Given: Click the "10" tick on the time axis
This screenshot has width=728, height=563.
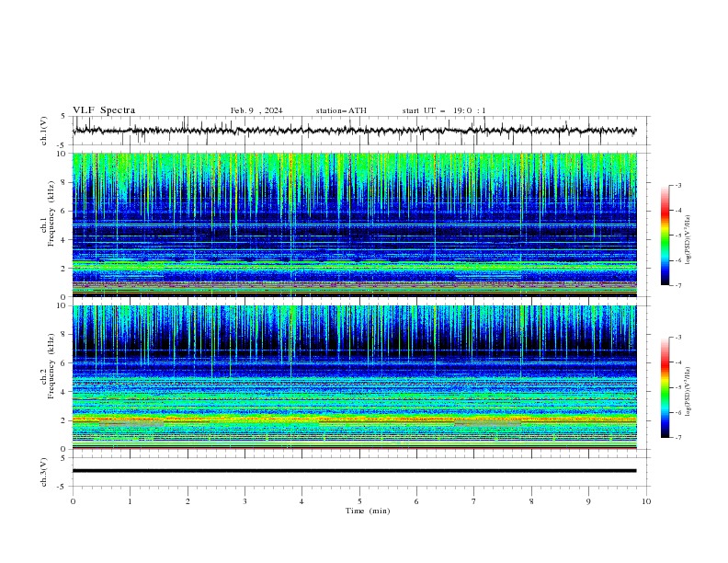Looking at the screenshot, I should (646, 501).
